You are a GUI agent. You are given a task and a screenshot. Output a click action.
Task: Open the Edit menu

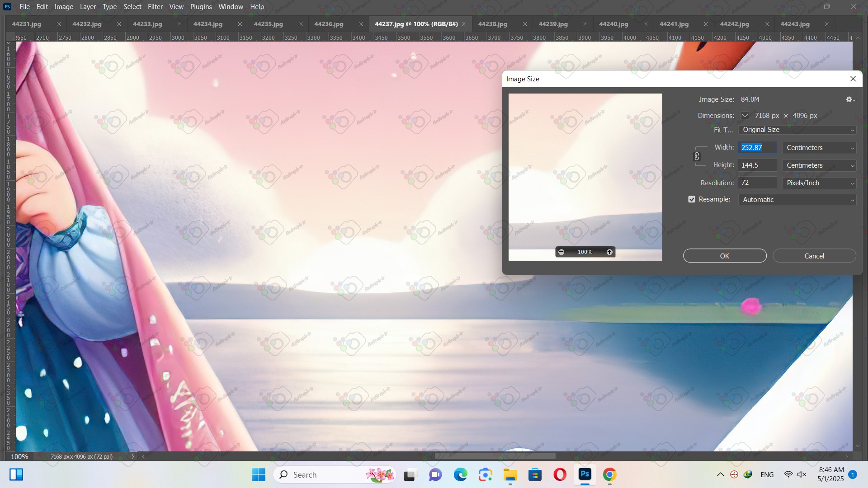click(x=42, y=7)
